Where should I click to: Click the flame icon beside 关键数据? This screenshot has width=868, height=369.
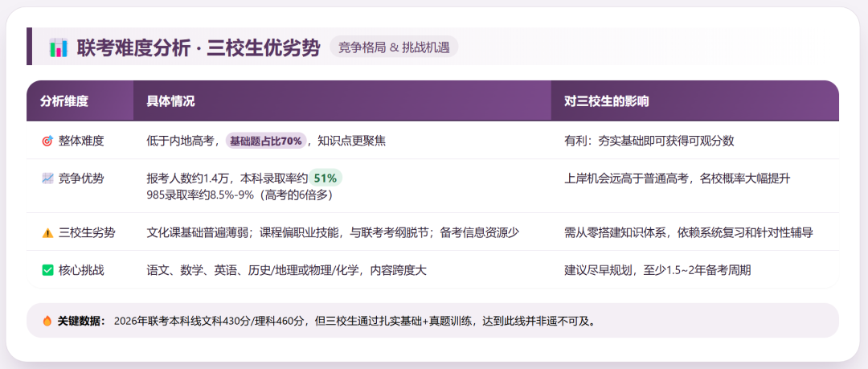pyautogui.click(x=47, y=321)
